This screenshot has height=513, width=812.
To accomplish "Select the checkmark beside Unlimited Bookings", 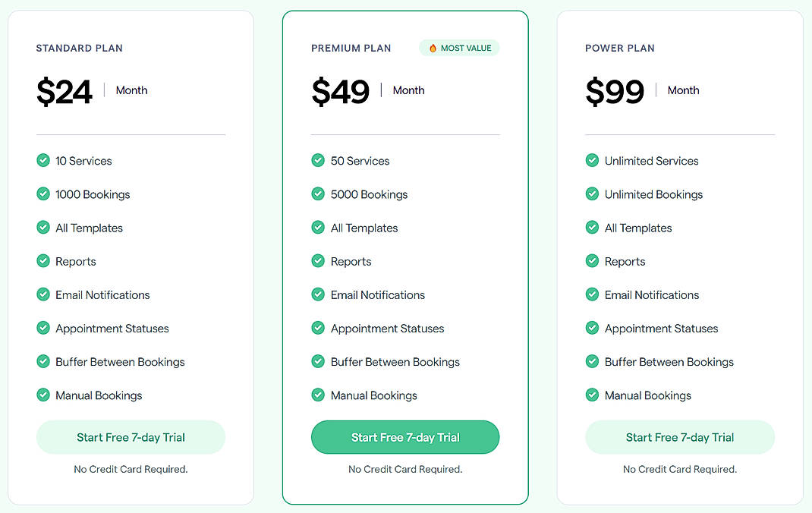I will [592, 194].
